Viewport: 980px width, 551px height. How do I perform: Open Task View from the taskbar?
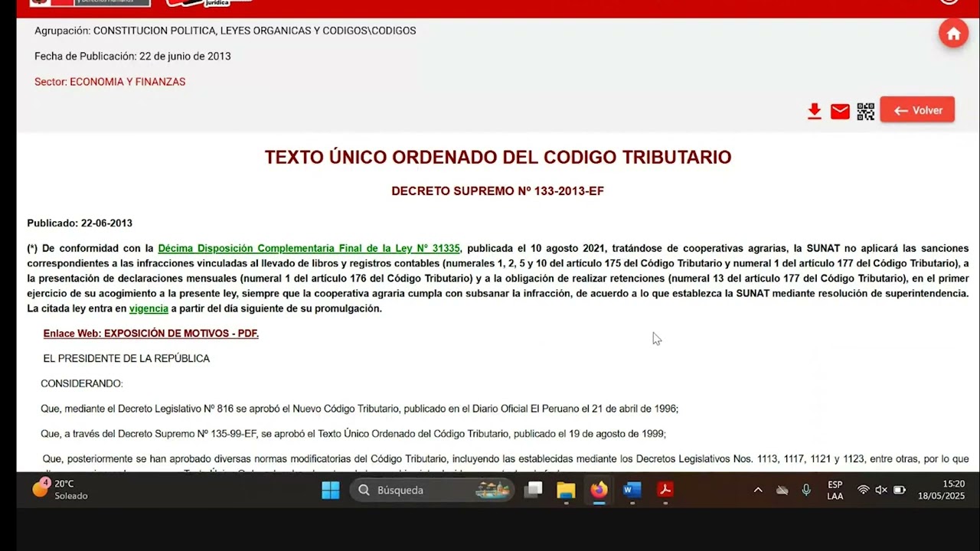click(533, 490)
